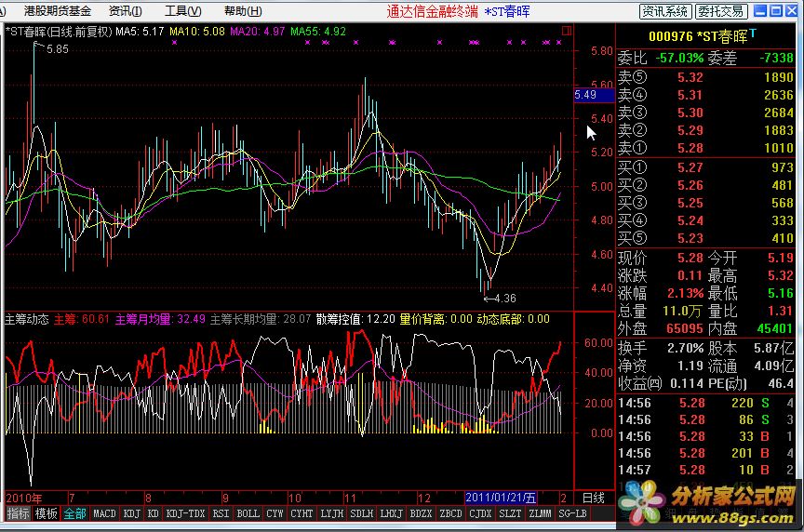Screen dimensions: 804x532
Task: Click the T marker beside stock name
Action: [753, 33]
